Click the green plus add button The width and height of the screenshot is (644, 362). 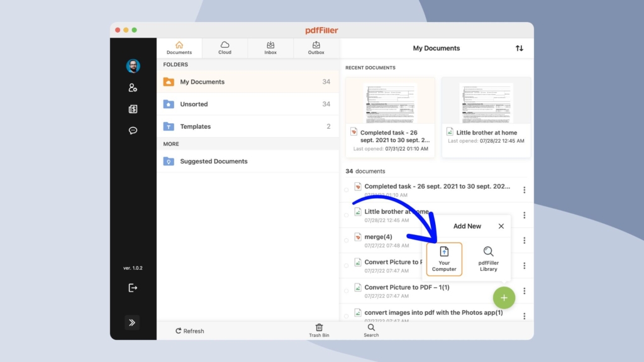[x=504, y=297]
